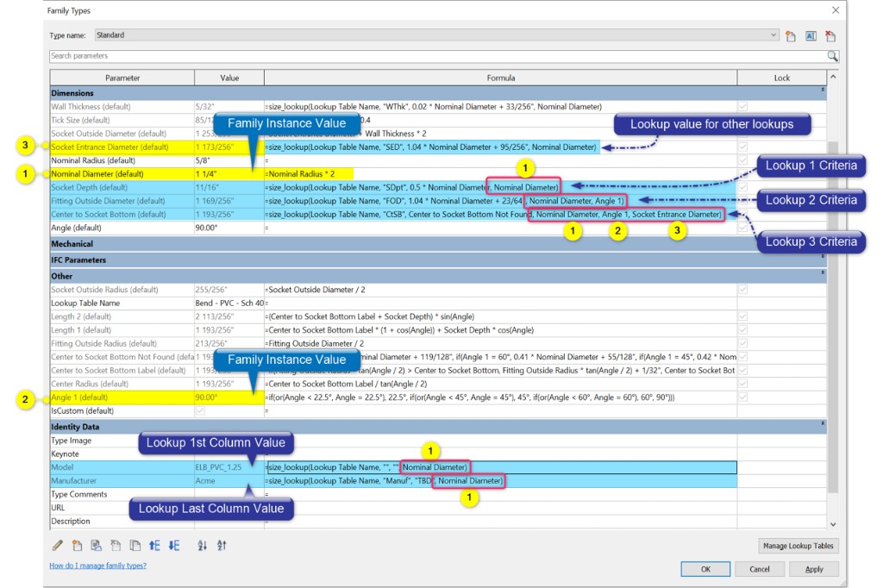This screenshot has width=883, height=588.
Task: Toggle lock for Wall Thickness row
Action: point(742,106)
